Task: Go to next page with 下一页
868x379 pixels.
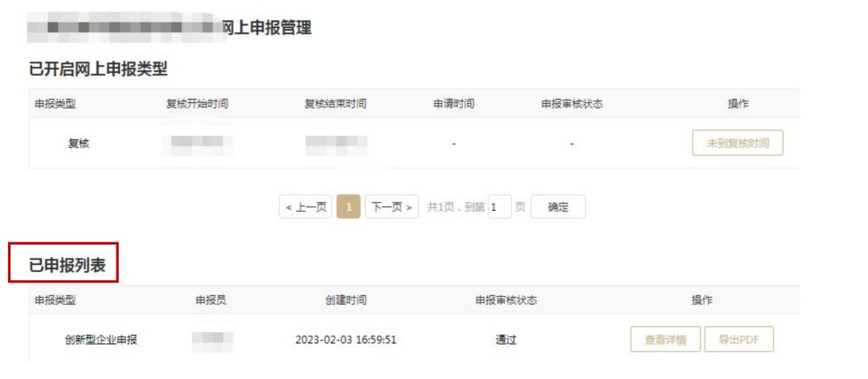Action: coord(391,208)
